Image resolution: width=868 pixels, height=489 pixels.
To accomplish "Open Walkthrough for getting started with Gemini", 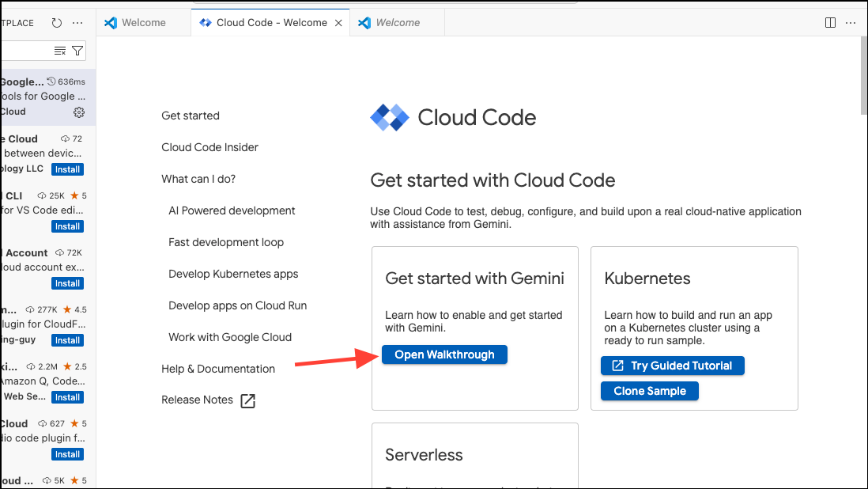I will 444,354.
